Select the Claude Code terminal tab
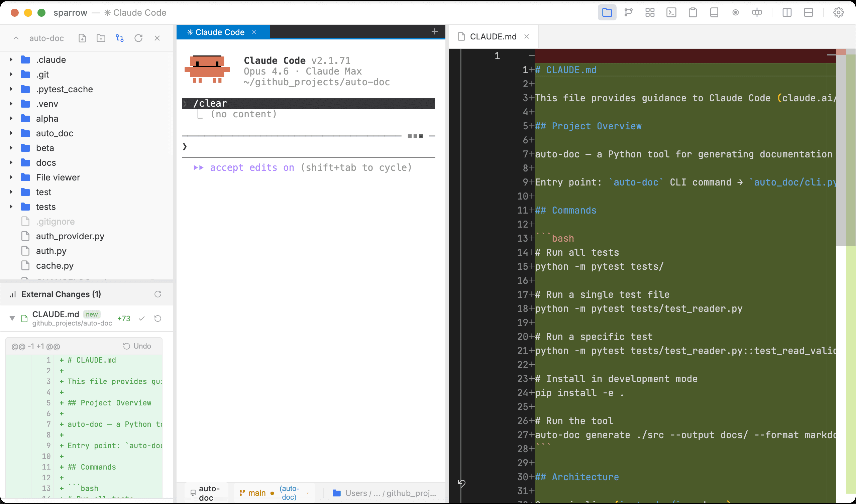The height and width of the screenshot is (504, 856). [x=219, y=32]
